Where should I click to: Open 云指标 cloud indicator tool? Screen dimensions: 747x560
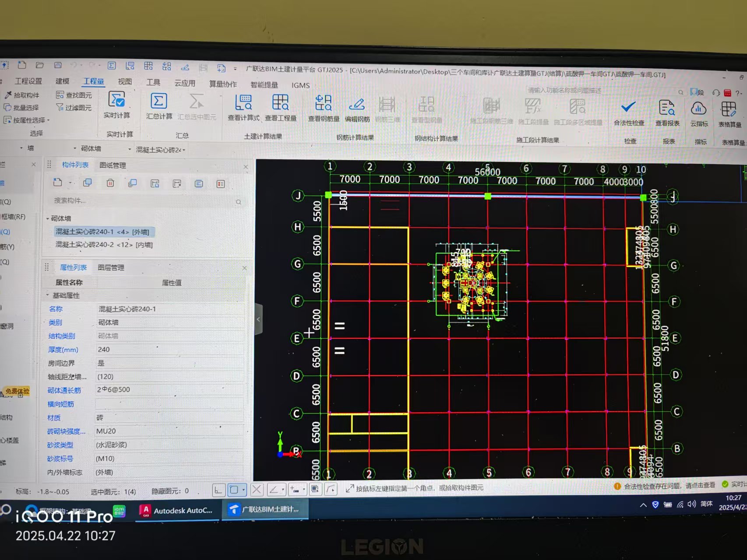pos(699,114)
